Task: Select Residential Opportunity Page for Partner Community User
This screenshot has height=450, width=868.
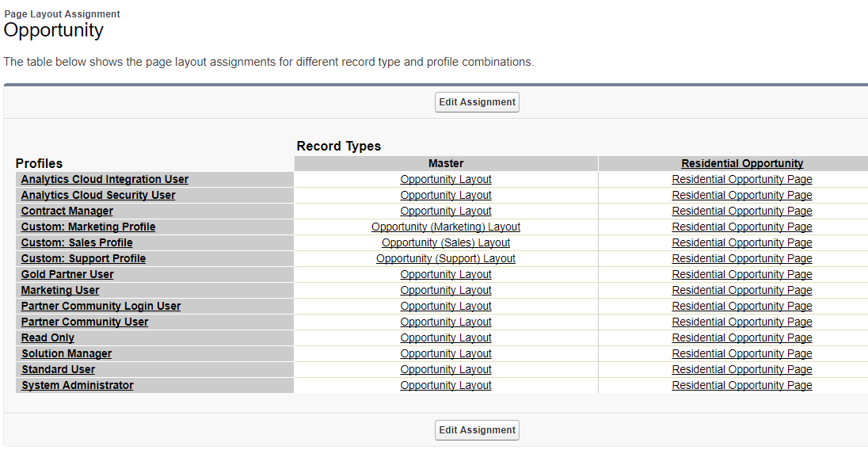Action: (742, 322)
